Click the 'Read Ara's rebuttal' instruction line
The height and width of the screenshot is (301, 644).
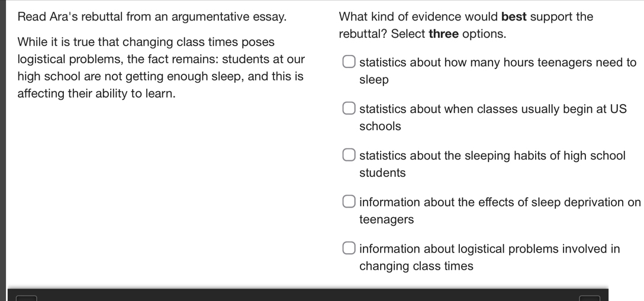click(x=152, y=17)
